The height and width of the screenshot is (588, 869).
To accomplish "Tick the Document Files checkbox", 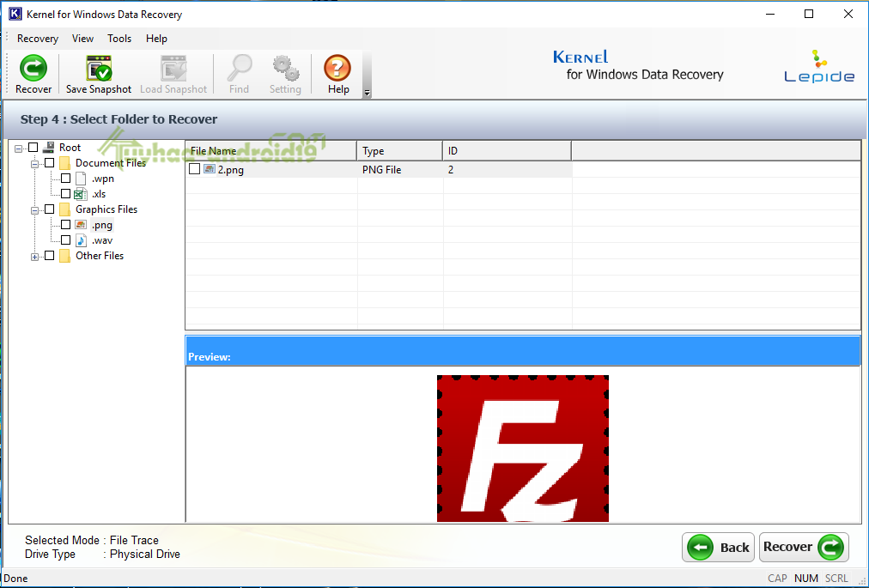I will click(49, 163).
